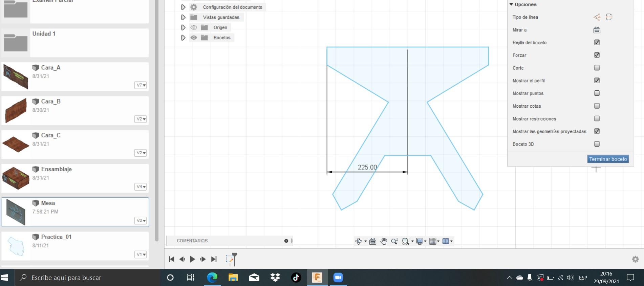
Task: Open version dropdown V4 for Ensamblaje
Action: point(141,187)
